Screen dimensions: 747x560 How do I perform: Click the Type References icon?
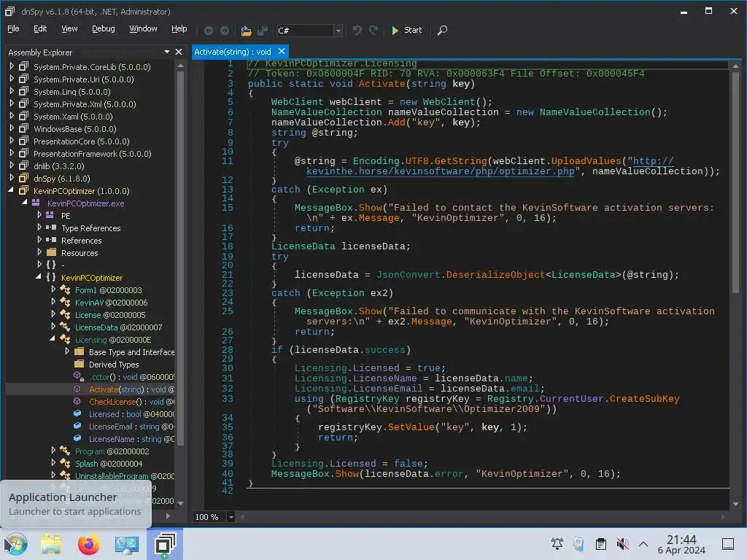pyautogui.click(x=51, y=227)
